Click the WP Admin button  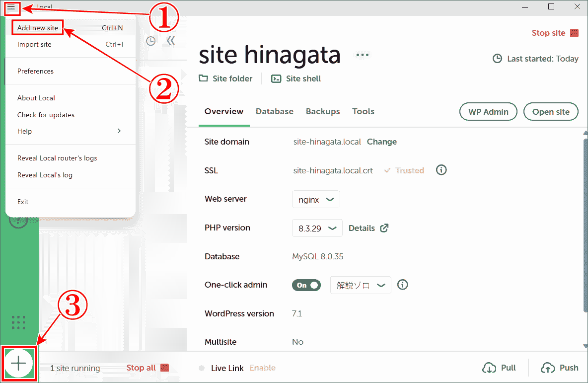tap(488, 112)
